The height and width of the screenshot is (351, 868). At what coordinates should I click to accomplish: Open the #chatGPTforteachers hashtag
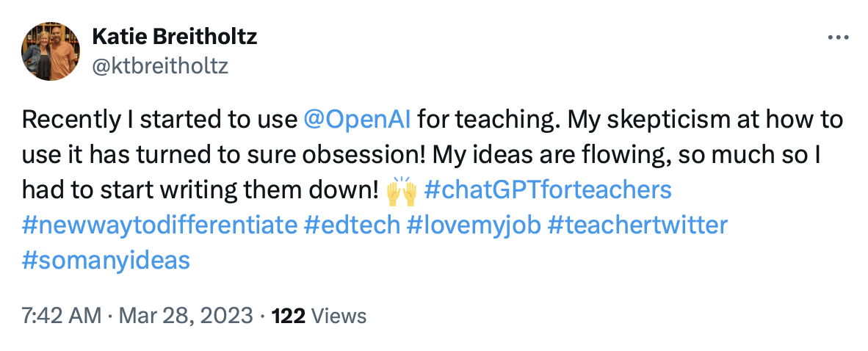pyautogui.click(x=548, y=190)
